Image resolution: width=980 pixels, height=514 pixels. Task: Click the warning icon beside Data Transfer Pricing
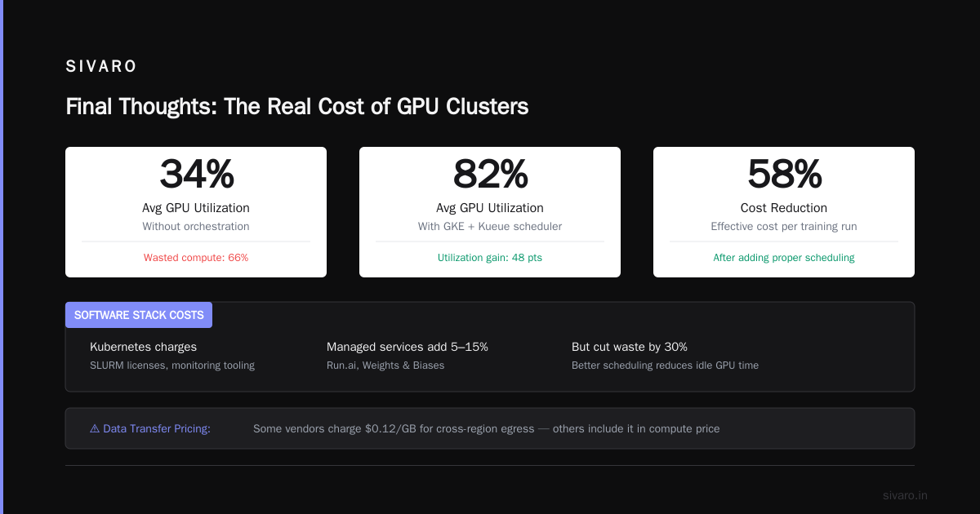(95, 428)
